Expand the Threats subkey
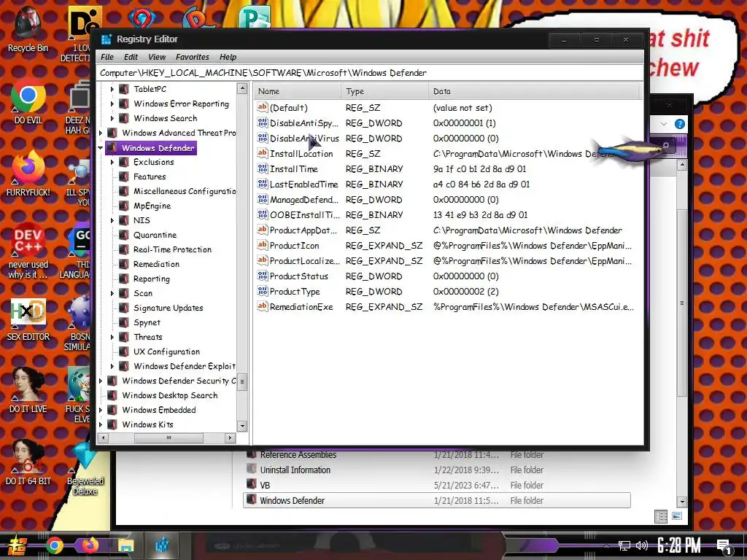The height and width of the screenshot is (560, 747). [x=112, y=337]
